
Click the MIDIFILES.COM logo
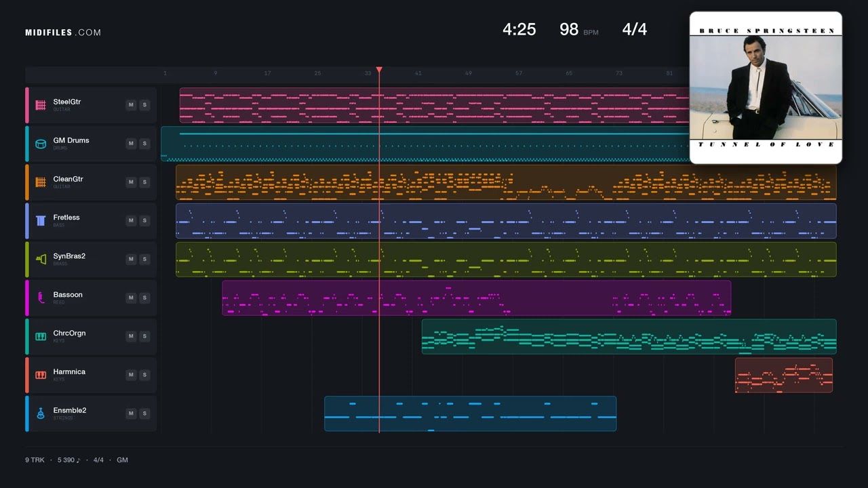[x=63, y=33]
